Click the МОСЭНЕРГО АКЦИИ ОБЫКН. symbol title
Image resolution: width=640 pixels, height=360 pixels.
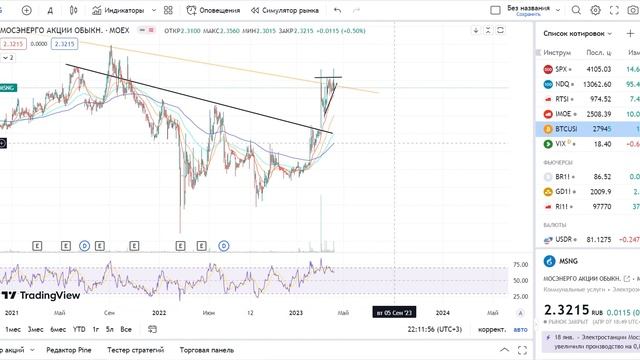click(64, 30)
